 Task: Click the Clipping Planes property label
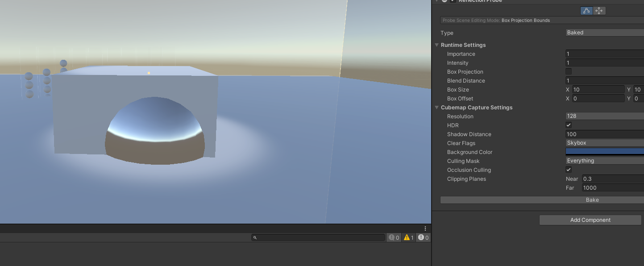[x=466, y=179]
